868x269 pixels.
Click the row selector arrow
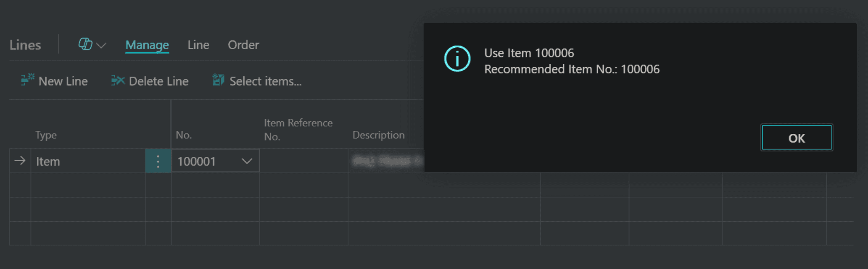20,161
